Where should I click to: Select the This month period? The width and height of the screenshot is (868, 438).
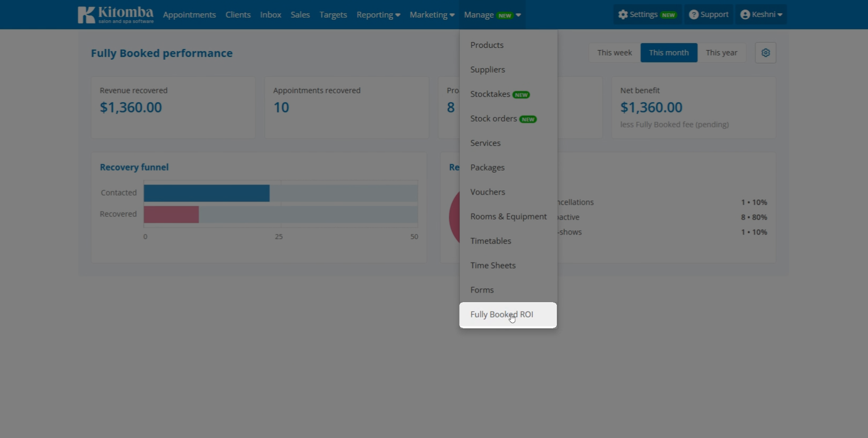(669, 53)
